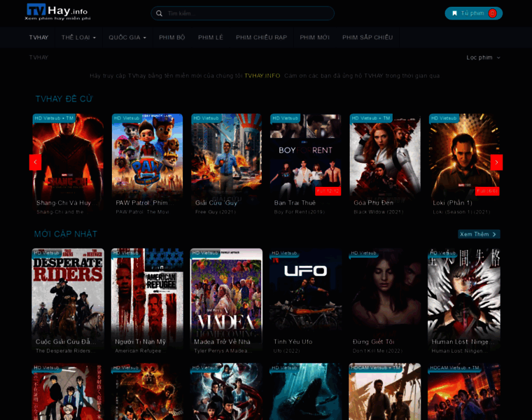The height and width of the screenshot is (420, 532).
Task: Expand the Thể Loại dropdown menu
Action: click(x=78, y=38)
